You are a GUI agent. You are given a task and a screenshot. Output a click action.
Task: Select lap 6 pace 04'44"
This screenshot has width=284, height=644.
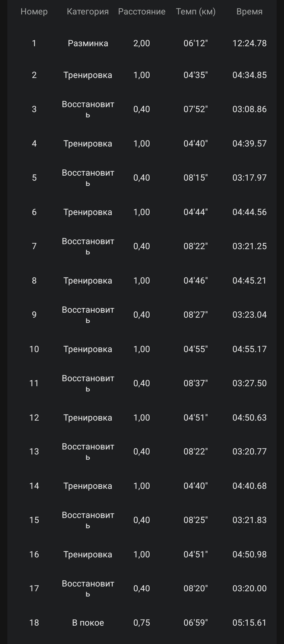196,212
